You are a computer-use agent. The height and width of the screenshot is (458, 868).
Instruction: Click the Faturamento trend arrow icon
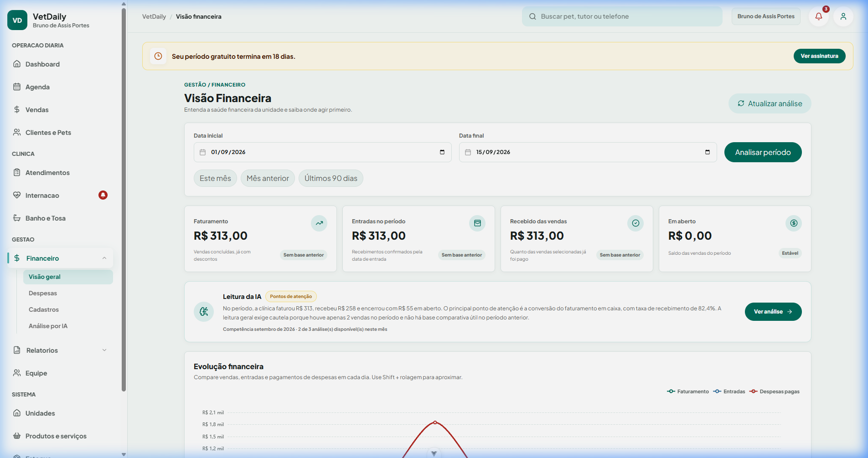pos(319,223)
